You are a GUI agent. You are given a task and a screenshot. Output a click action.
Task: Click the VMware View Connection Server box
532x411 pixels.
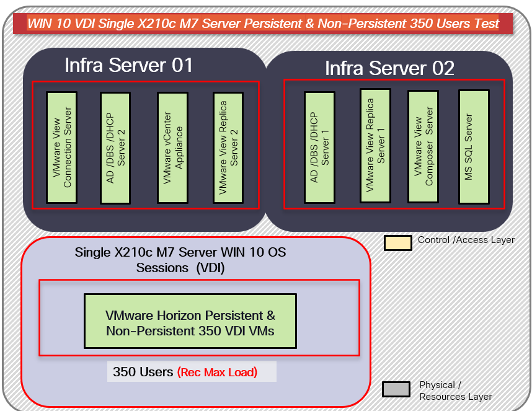[62, 148]
